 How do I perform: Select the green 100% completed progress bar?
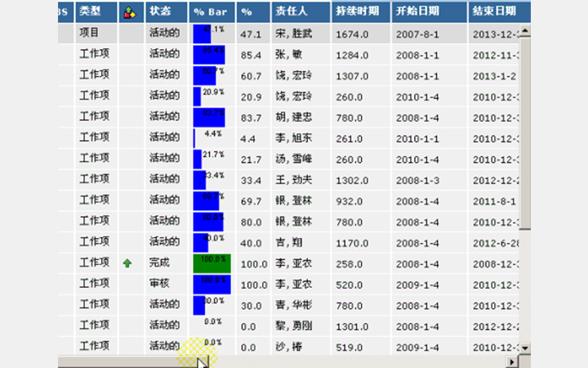(x=212, y=263)
